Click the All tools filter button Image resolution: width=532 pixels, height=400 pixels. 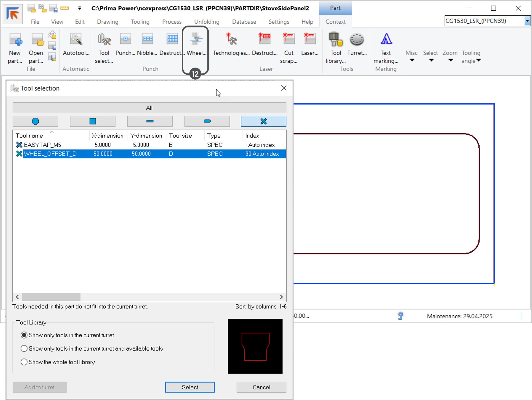pyautogui.click(x=149, y=108)
